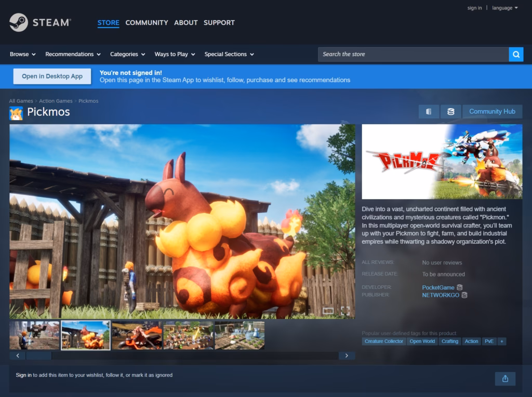
Task: Select the PvE tag
Action: [489, 341]
